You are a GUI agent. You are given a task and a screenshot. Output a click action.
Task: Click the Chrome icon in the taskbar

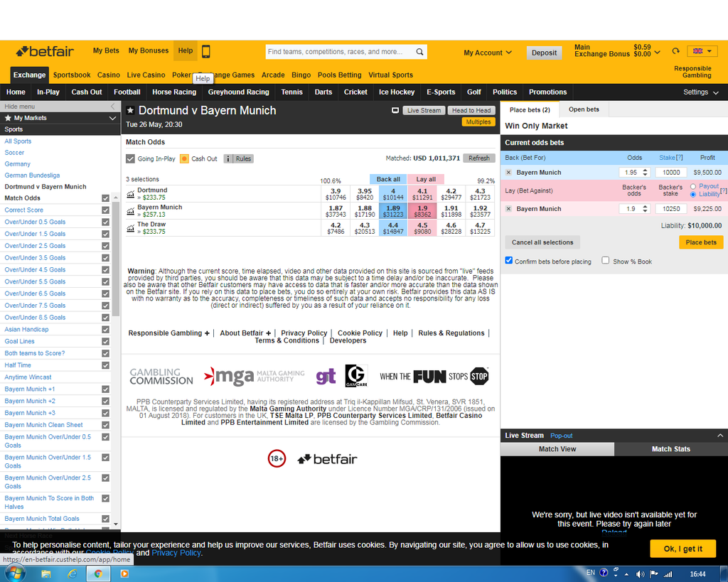pos(98,574)
